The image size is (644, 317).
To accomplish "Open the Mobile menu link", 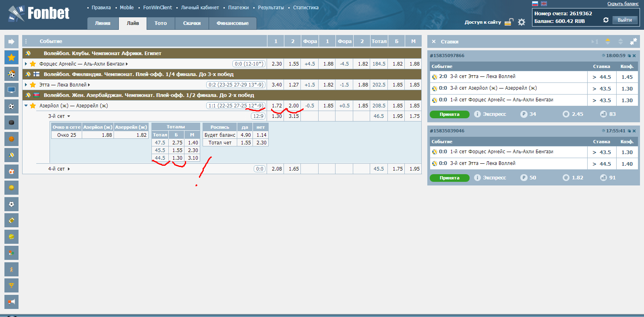I will tap(127, 8).
